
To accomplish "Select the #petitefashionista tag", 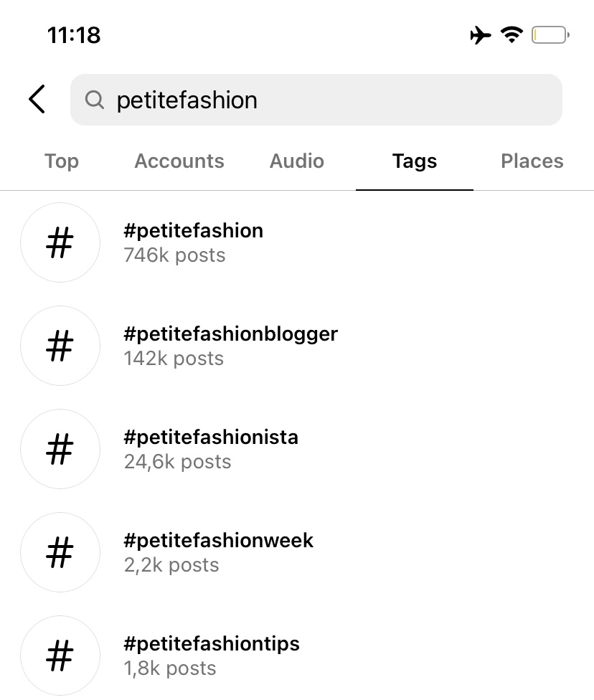I will (297, 449).
